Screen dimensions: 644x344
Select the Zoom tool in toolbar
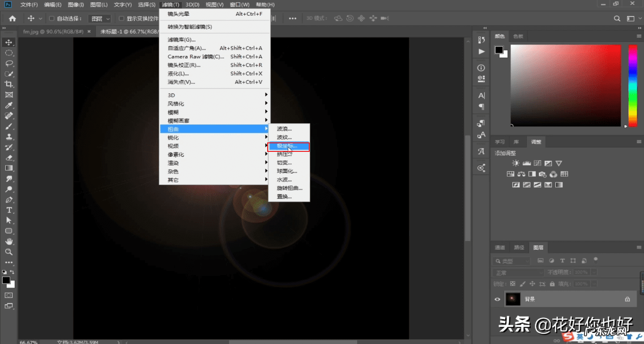pos(9,252)
